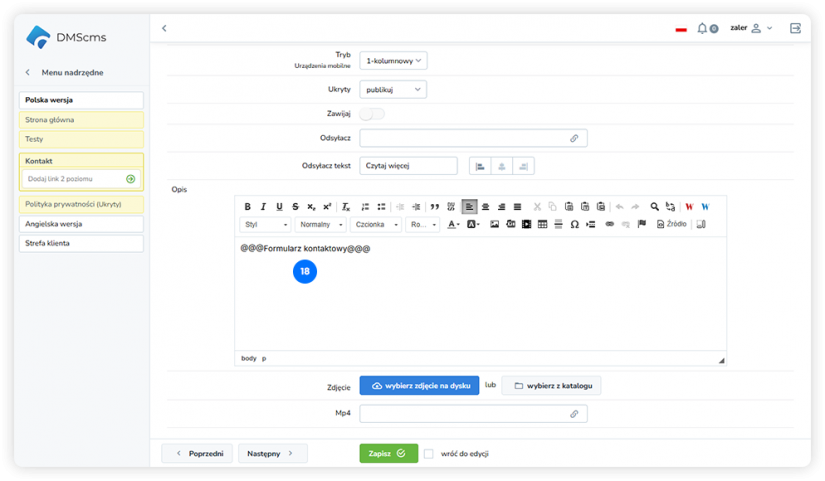Click the green Zapisz button

pos(388,453)
